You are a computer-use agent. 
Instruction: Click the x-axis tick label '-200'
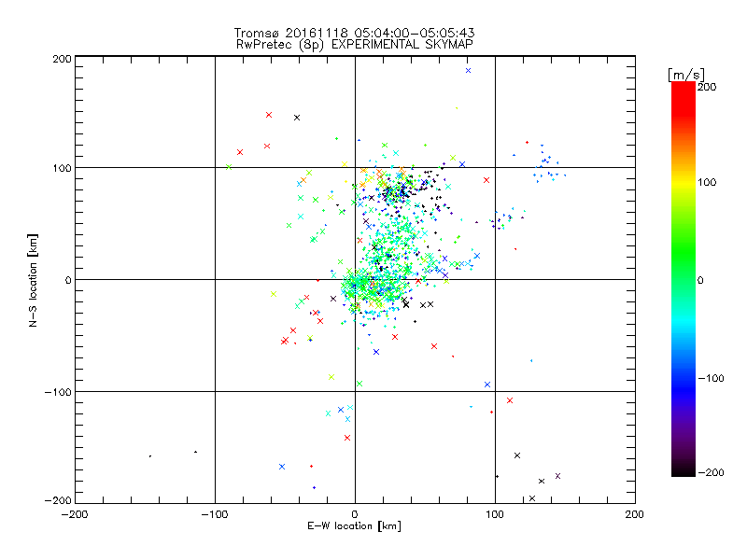[75, 514]
